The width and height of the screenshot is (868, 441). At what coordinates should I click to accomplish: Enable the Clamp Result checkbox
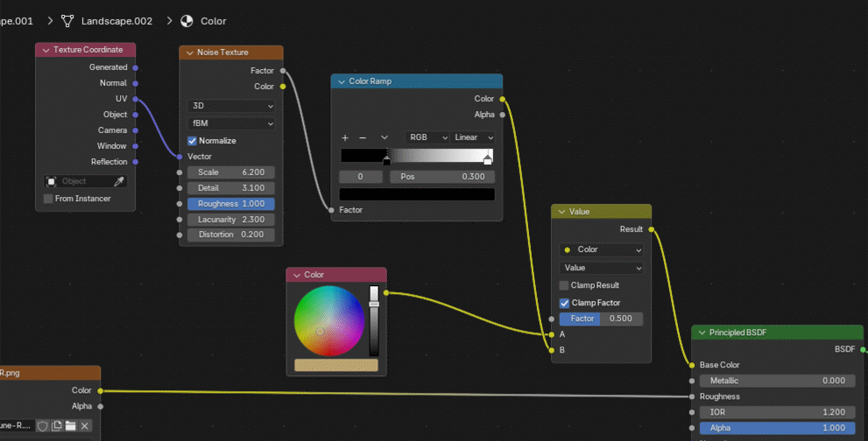click(563, 285)
